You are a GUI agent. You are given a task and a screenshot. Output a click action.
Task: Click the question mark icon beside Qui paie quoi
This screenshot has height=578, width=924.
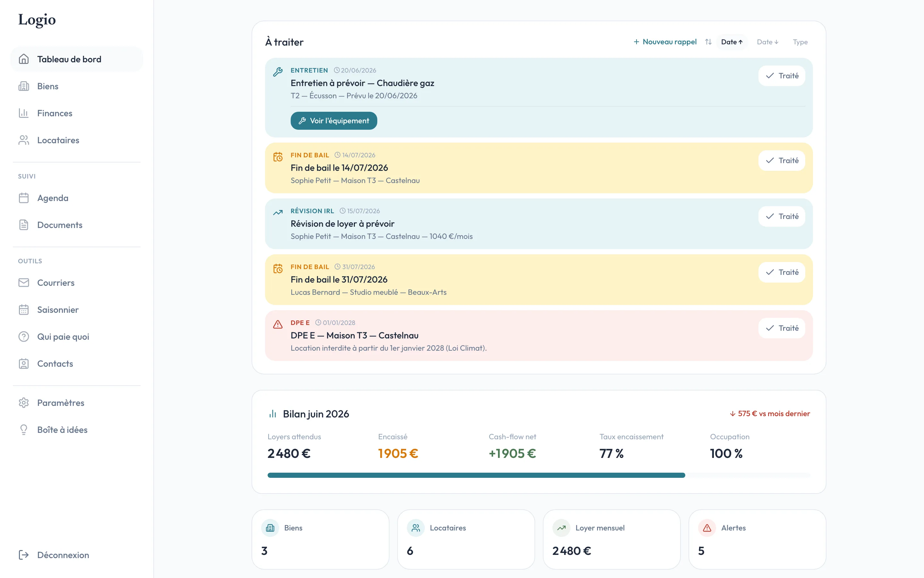click(x=24, y=337)
